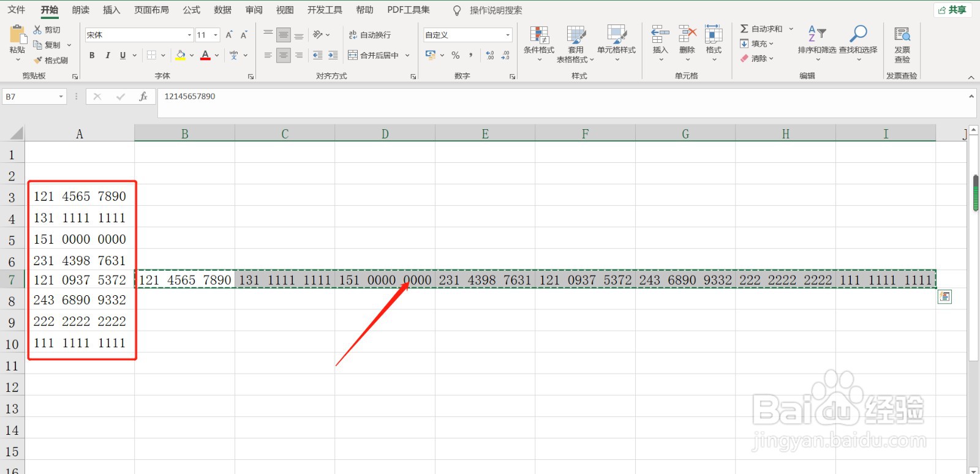Open Number group dialog launcher
The image size is (980, 474).
coord(512,77)
